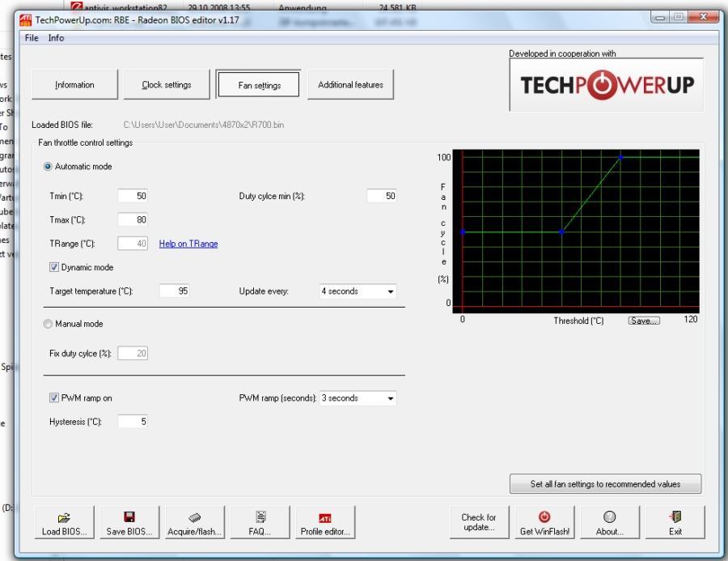Viewport: 728px width, 561px height.
Task: Click the Save button below the fan graph
Action: [x=644, y=321]
